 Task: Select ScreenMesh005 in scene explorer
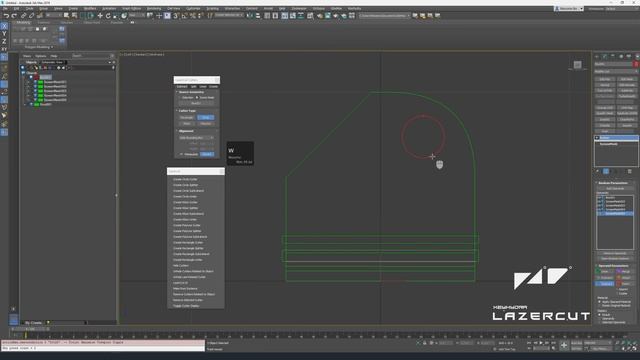55,100
